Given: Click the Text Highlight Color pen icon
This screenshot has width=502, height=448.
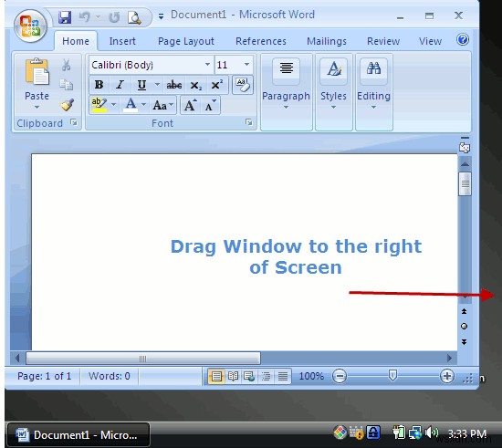Looking at the screenshot, I should 99,105.
